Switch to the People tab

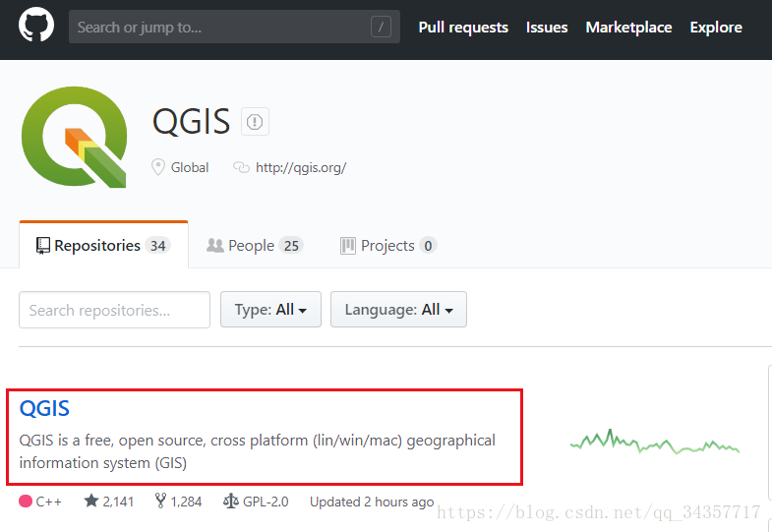tap(255, 245)
